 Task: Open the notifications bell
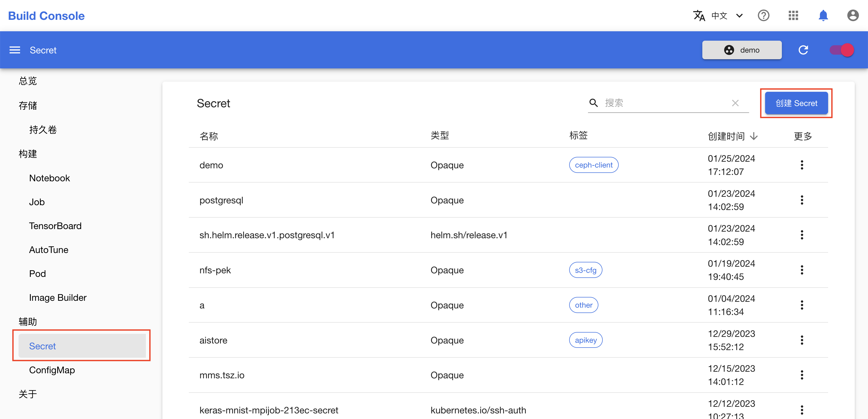823,16
